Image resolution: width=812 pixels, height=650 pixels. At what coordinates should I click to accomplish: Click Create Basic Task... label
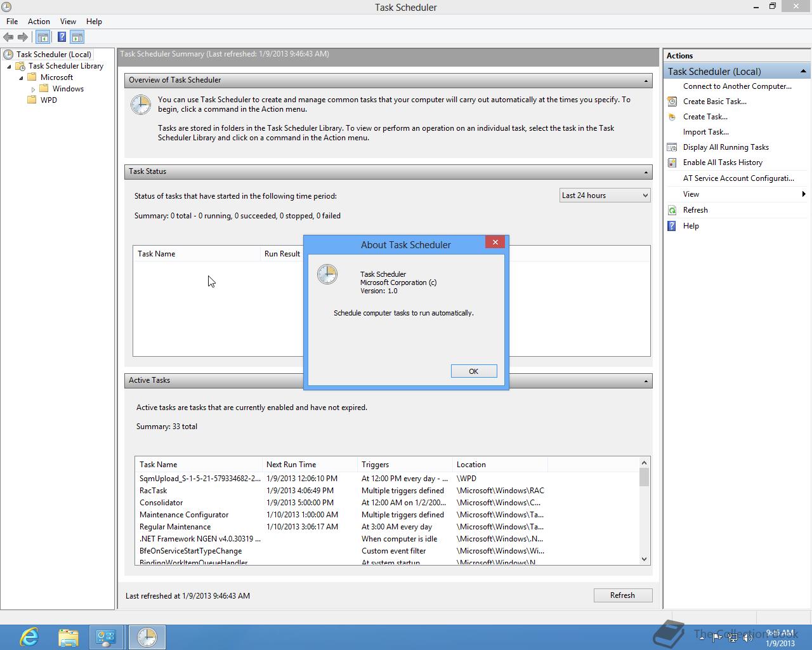[x=715, y=102]
